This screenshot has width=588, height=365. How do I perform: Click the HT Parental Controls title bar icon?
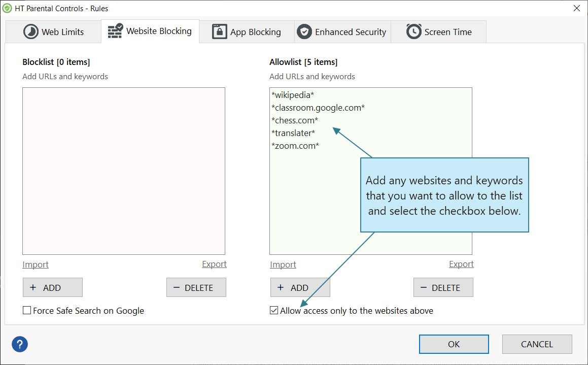(x=7, y=8)
